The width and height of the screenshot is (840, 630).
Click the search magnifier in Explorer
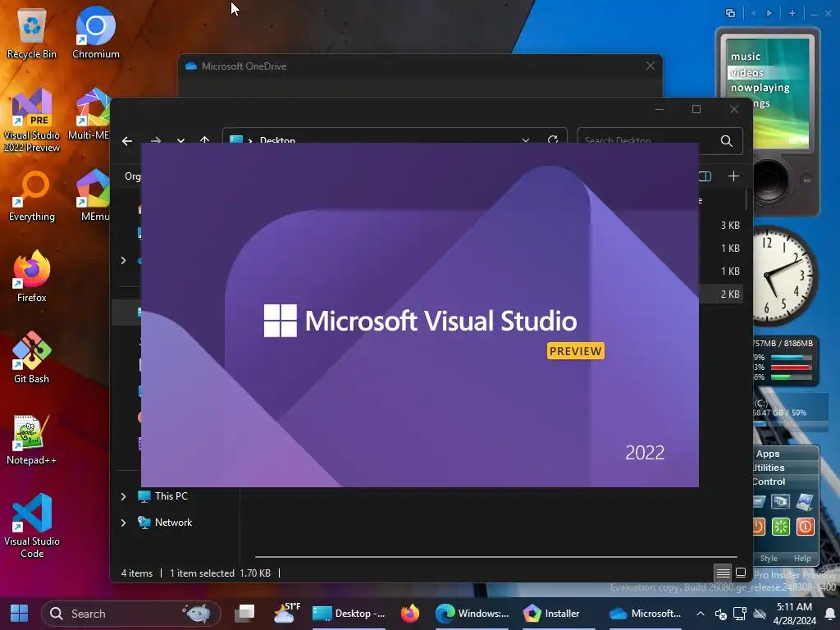pos(727,141)
